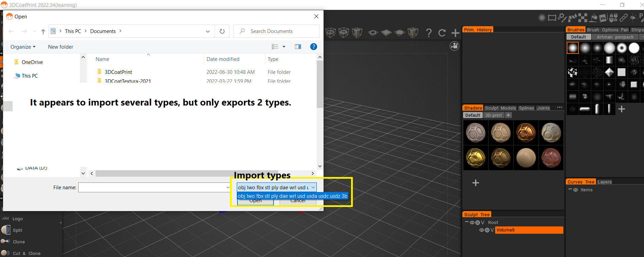Viewport: 644px width, 257px height.
Task: Click the checkerboard icon in top toolbar
Action: (583, 17)
